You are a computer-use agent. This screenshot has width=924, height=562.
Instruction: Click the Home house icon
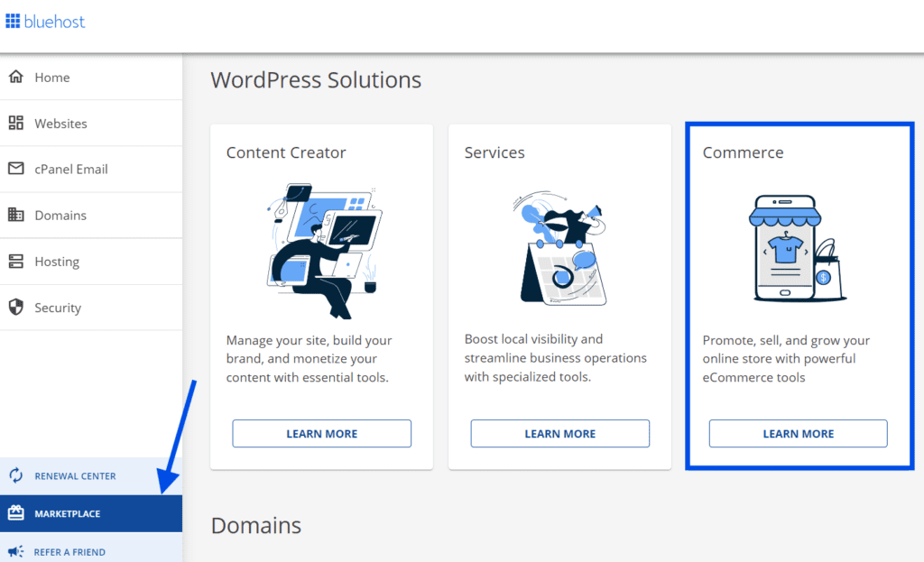[x=16, y=77]
